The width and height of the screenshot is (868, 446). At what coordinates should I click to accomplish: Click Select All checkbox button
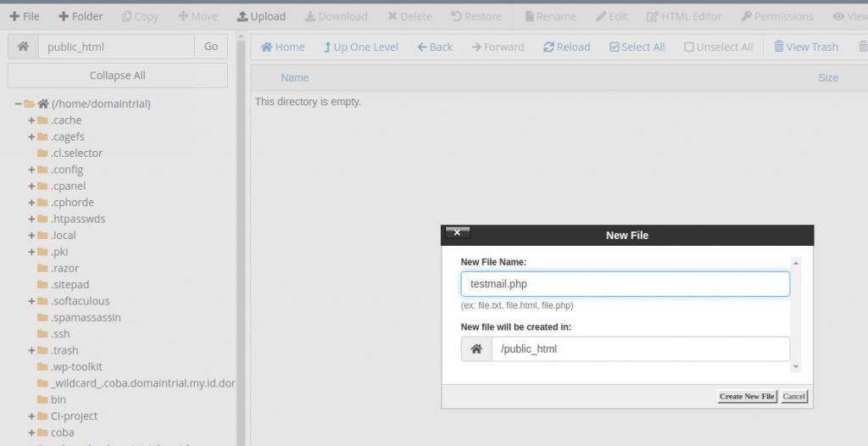point(637,47)
